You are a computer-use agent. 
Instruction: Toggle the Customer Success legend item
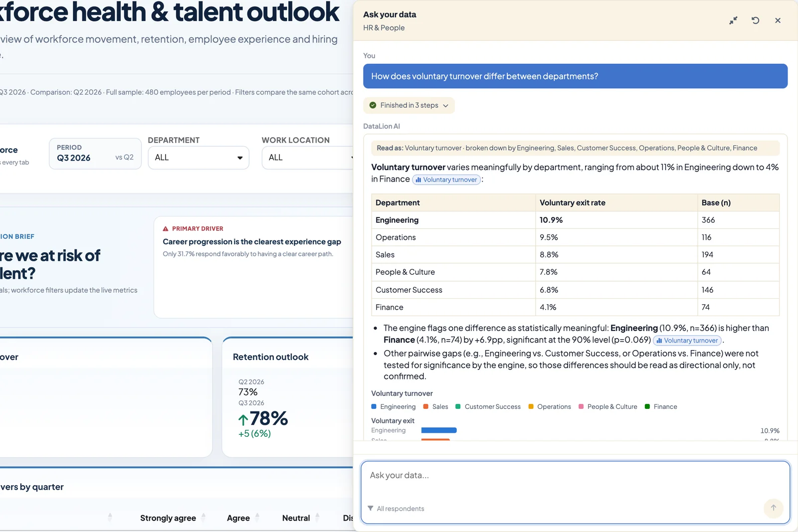tap(488, 407)
